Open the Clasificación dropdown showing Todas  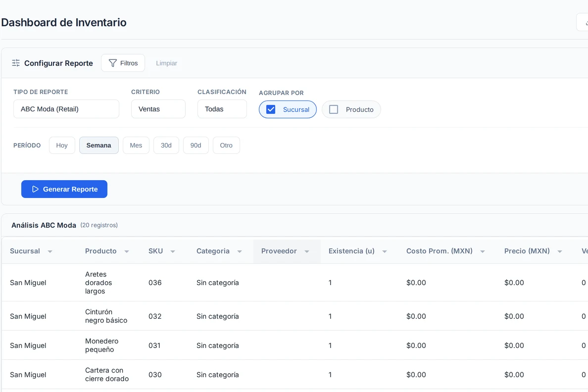[x=222, y=109]
